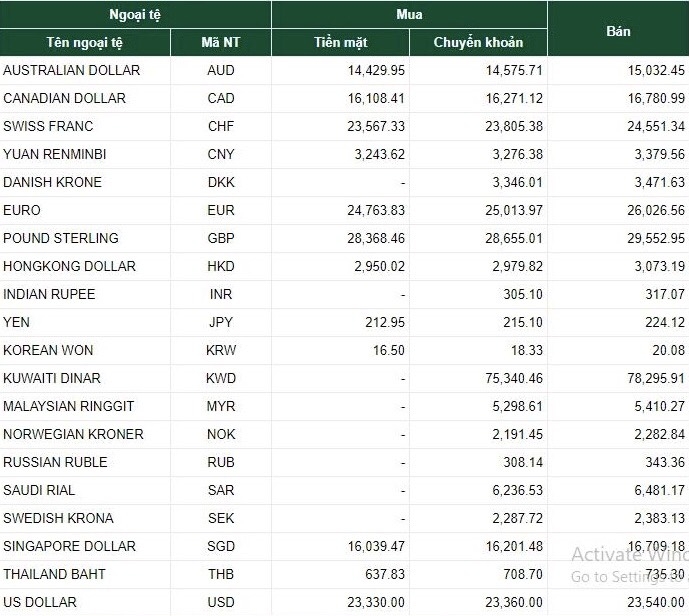Select the YEN row name
The width and height of the screenshot is (689, 616).
click(x=16, y=322)
